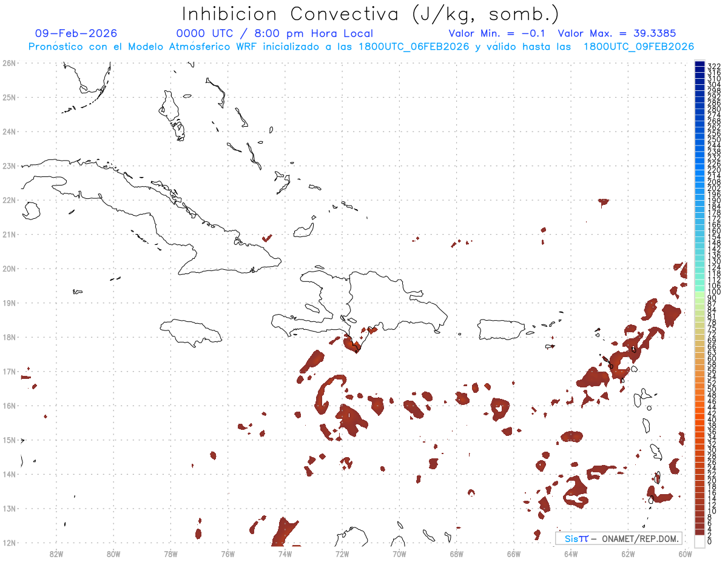
Task: Click the "70W" longitude axis label
Action: tap(399, 553)
